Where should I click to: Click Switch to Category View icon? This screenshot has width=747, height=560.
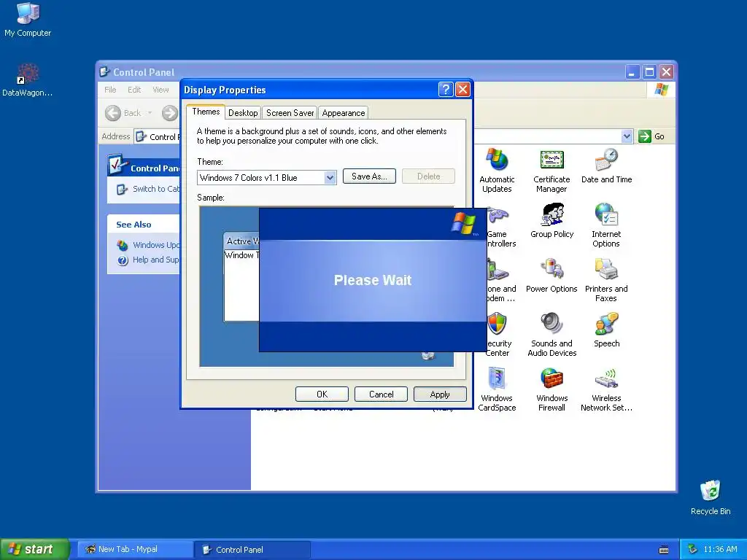122,190
